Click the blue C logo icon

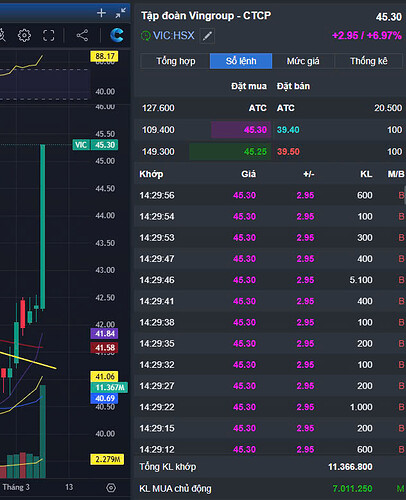pyautogui.click(x=117, y=35)
